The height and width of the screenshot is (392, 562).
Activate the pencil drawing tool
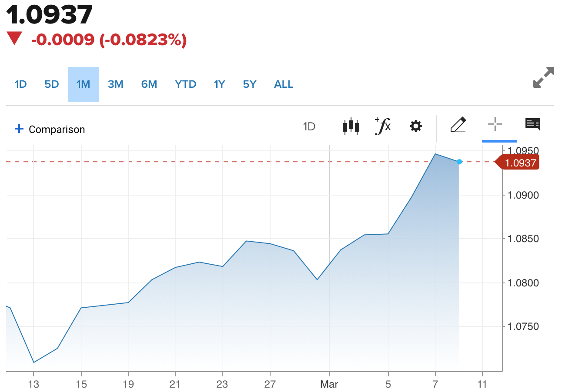click(x=458, y=125)
